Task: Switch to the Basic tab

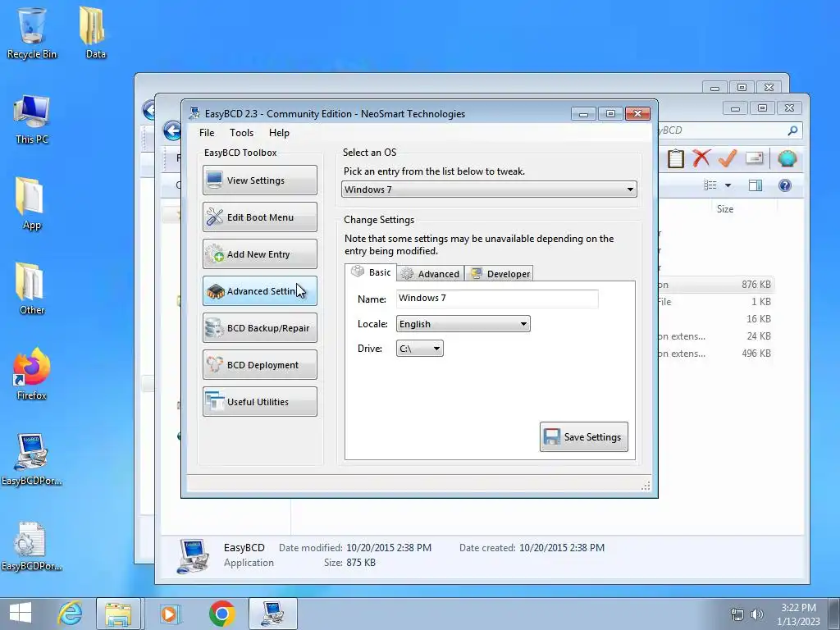Action: click(371, 272)
